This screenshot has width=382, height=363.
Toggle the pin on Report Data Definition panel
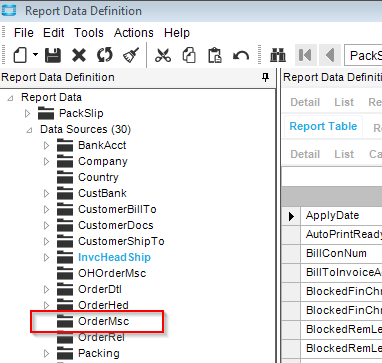point(265,77)
